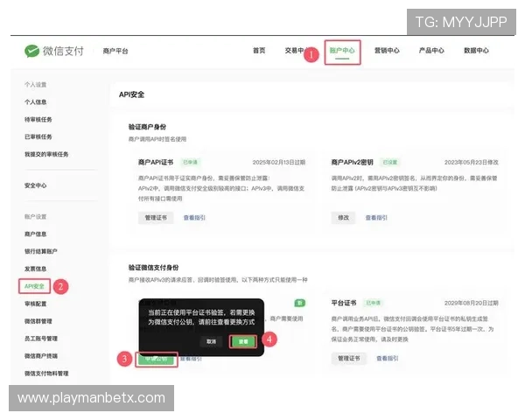Click the 验证微信支付身份 section title
This screenshot has height=420, width=525.
(x=154, y=267)
